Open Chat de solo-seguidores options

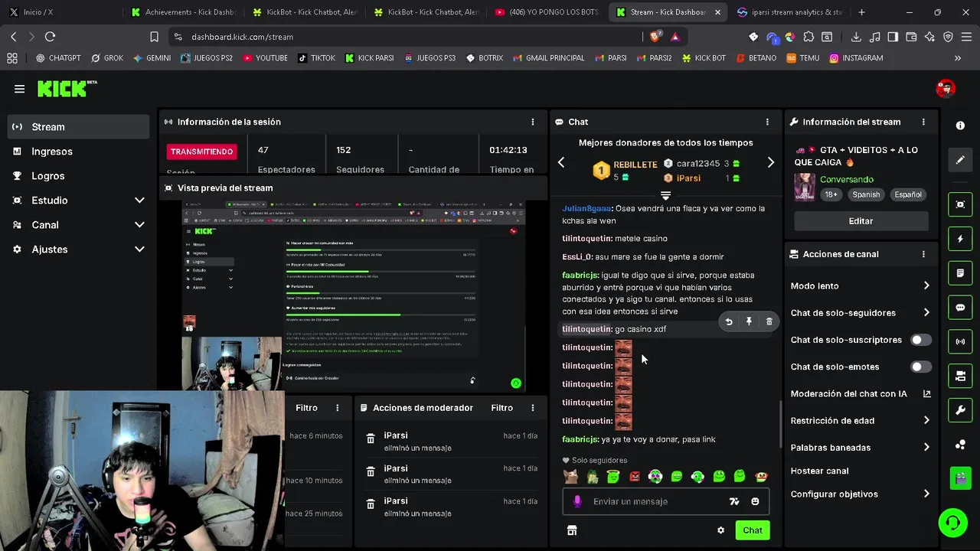click(861, 312)
